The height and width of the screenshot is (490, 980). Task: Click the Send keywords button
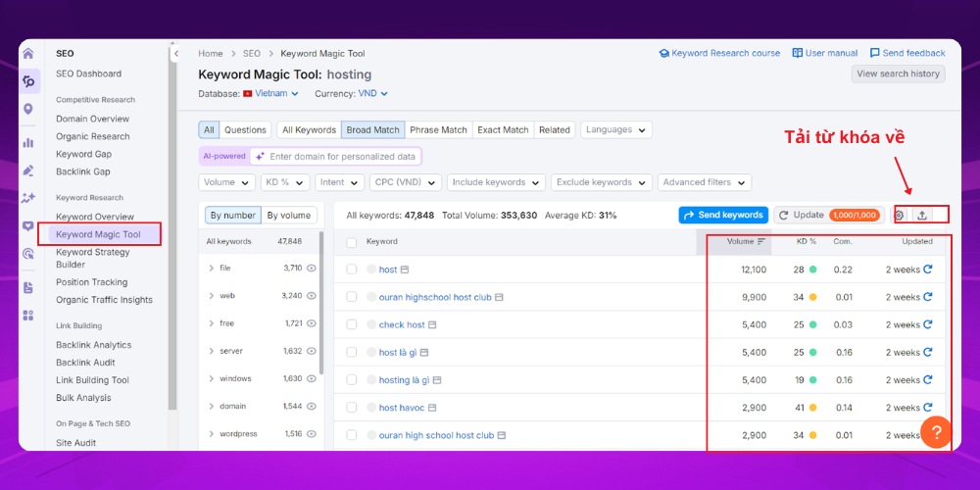click(723, 215)
